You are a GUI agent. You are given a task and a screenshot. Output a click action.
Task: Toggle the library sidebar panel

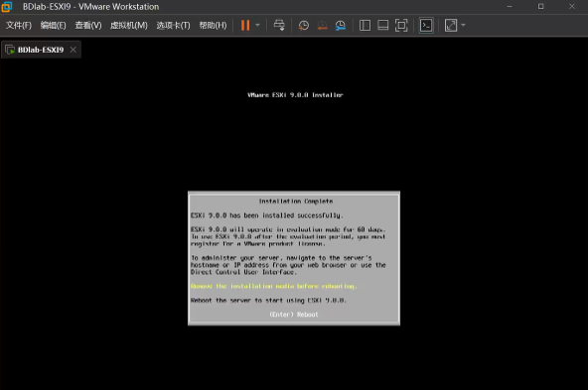[365, 26]
